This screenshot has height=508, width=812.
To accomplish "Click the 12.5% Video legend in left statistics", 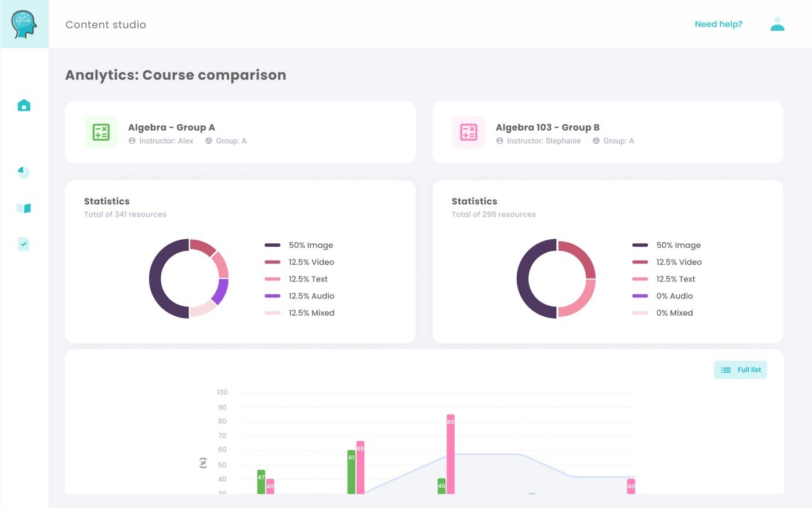I will tap(299, 262).
